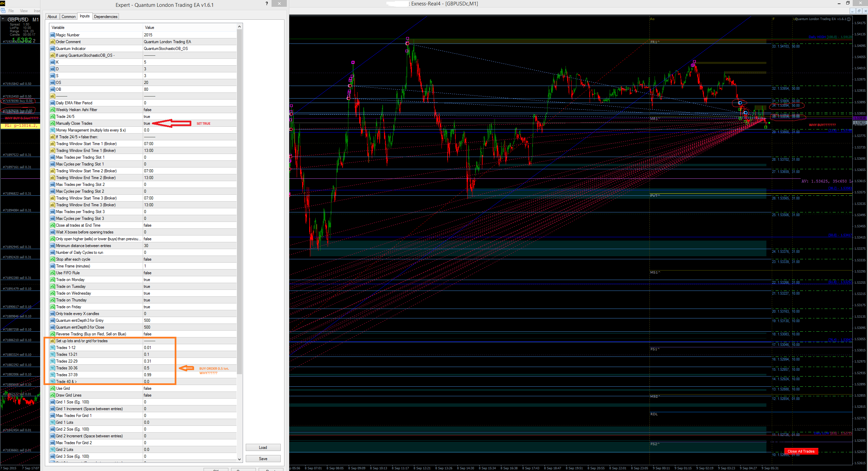Click the EA smiley face icon on chart
This screenshot has height=471, width=868.
pyautogui.click(x=849, y=19)
